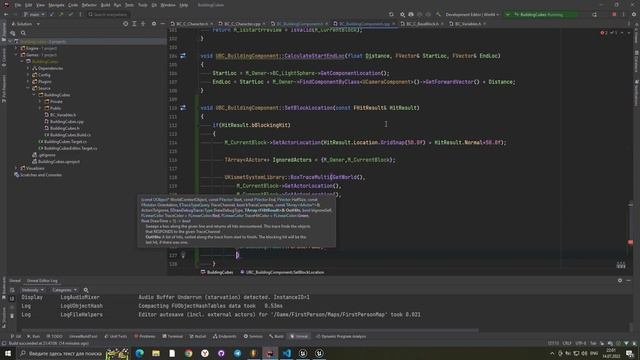This screenshot has height=360, width=640.
Task: Open the Terminal tool window
Action: point(173,336)
